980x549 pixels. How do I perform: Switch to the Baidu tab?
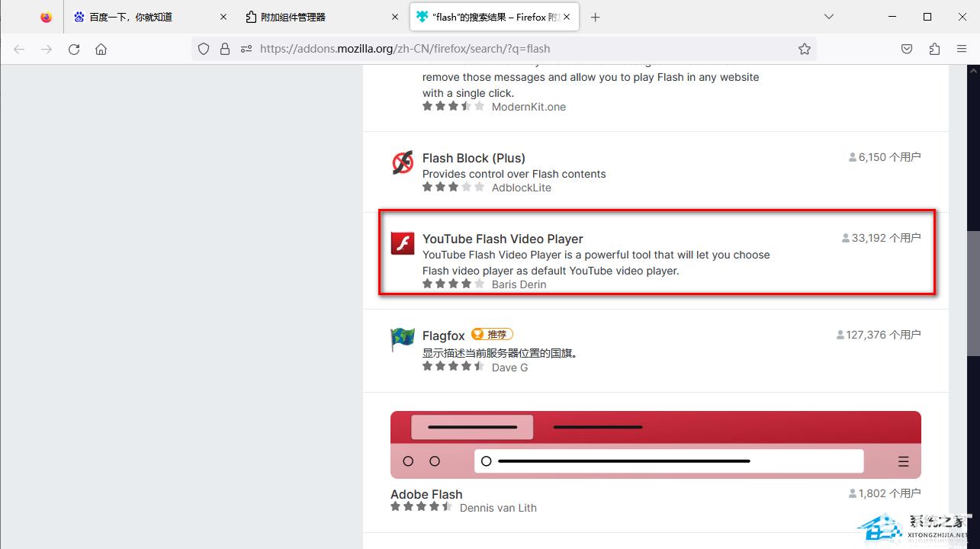click(x=150, y=17)
